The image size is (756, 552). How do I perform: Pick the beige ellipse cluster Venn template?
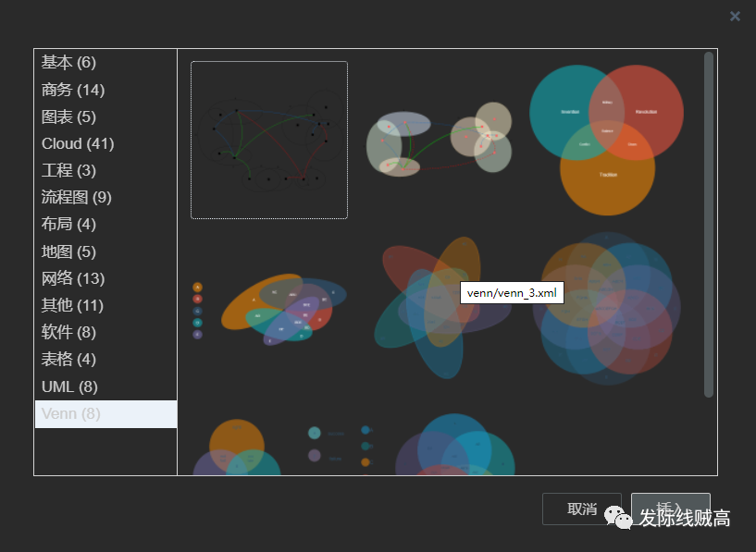pyautogui.click(x=439, y=141)
